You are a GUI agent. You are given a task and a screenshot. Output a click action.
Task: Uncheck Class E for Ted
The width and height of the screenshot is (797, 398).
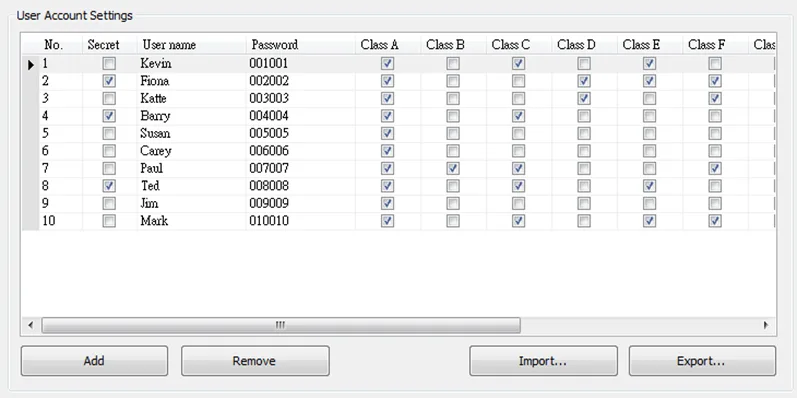coord(649,186)
